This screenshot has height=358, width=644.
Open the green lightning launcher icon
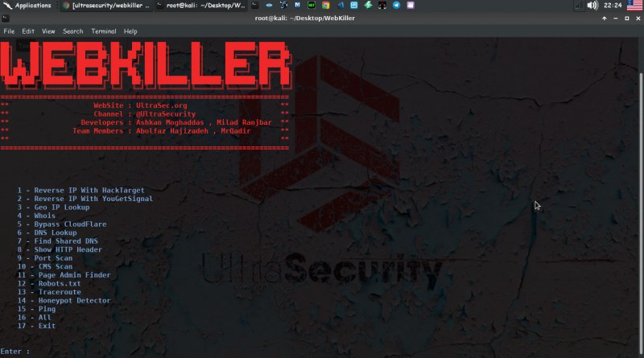[x=368, y=6]
